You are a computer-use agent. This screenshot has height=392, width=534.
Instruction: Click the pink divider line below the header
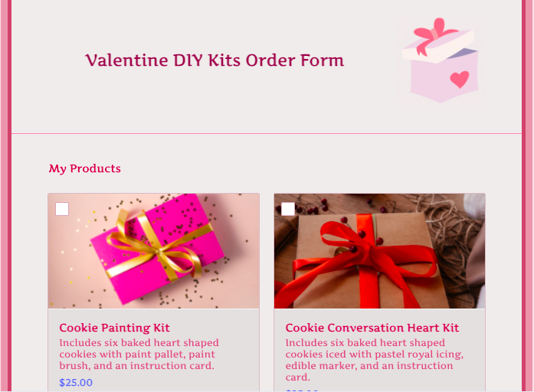click(267, 134)
